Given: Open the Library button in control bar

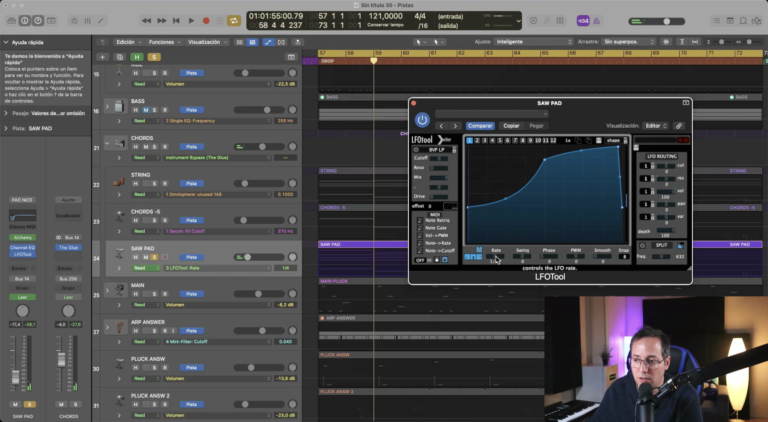Looking at the screenshot, I should tap(11, 21).
